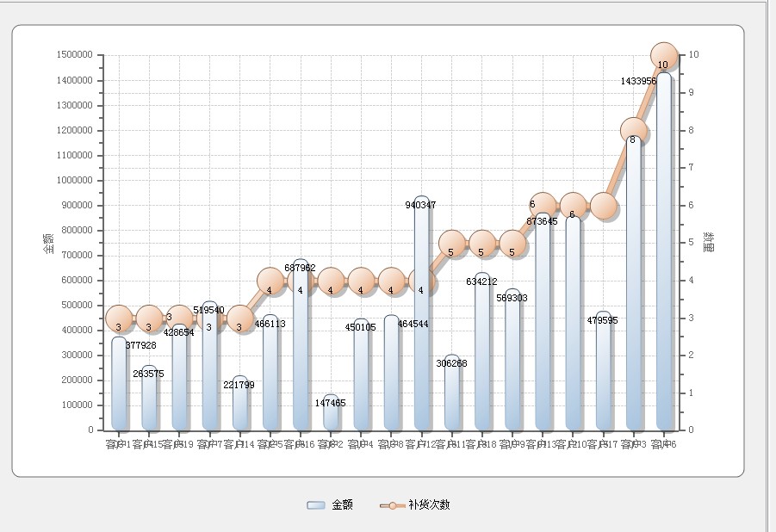
Task: Click the line marker showing value 10
Action: pos(664,56)
